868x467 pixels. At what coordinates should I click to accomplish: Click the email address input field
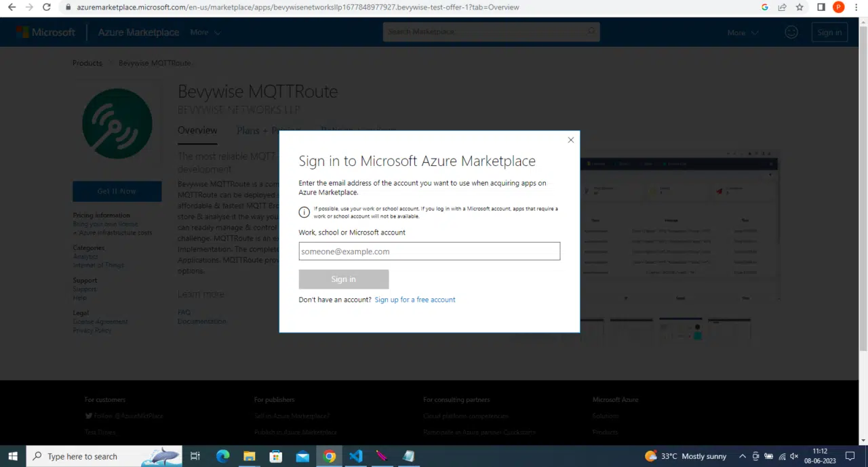click(429, 251)
